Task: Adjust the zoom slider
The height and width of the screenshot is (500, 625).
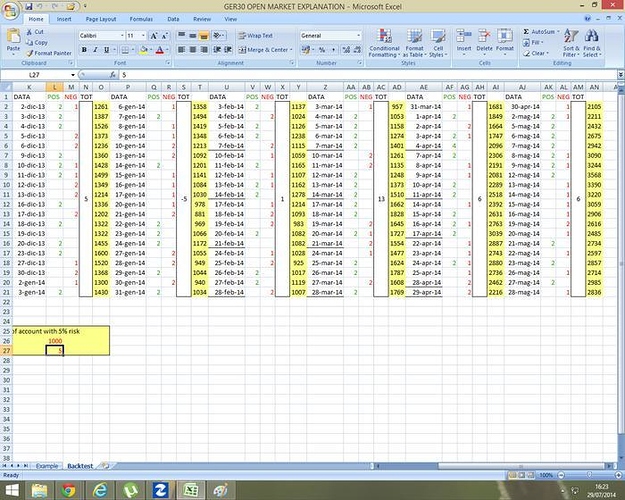Action: 590,475
